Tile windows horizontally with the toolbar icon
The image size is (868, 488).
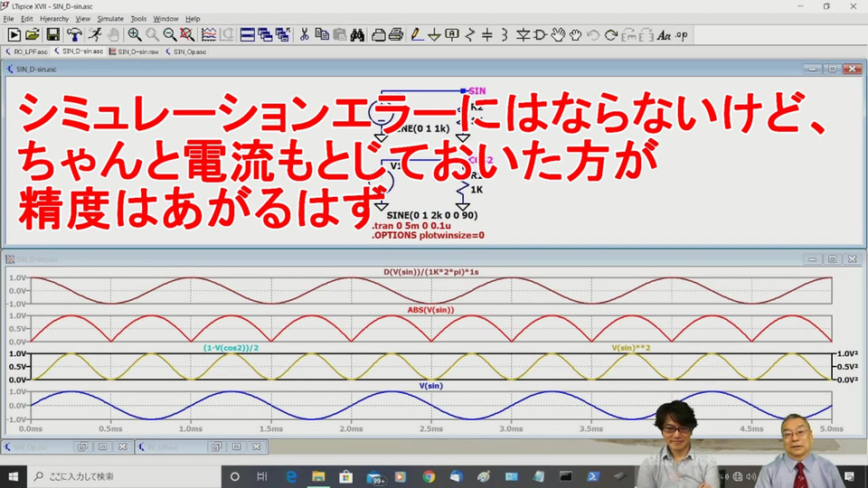248,35
